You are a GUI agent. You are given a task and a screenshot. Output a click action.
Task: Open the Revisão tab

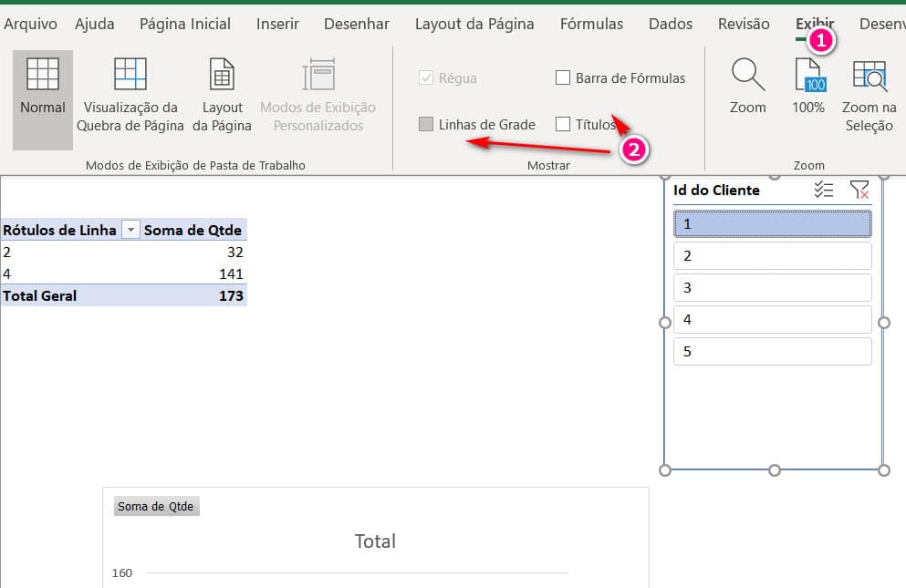[x=744, y=24]
